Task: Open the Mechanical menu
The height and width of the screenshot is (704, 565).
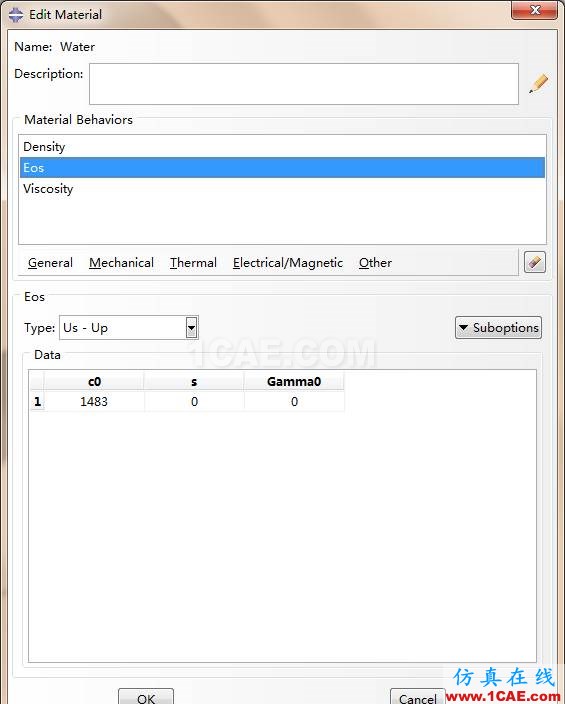Action: [121, 263]
